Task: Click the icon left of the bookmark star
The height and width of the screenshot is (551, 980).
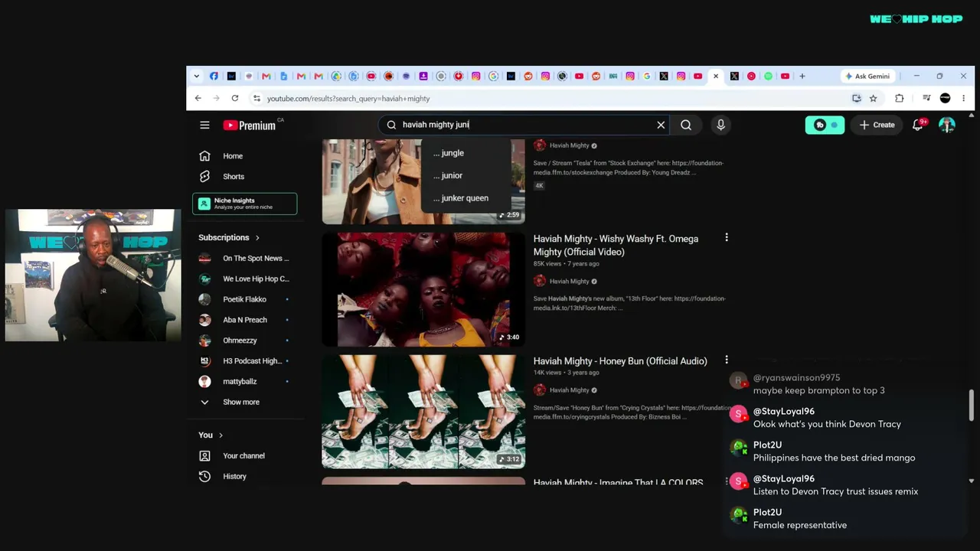Action: (857, 98)
